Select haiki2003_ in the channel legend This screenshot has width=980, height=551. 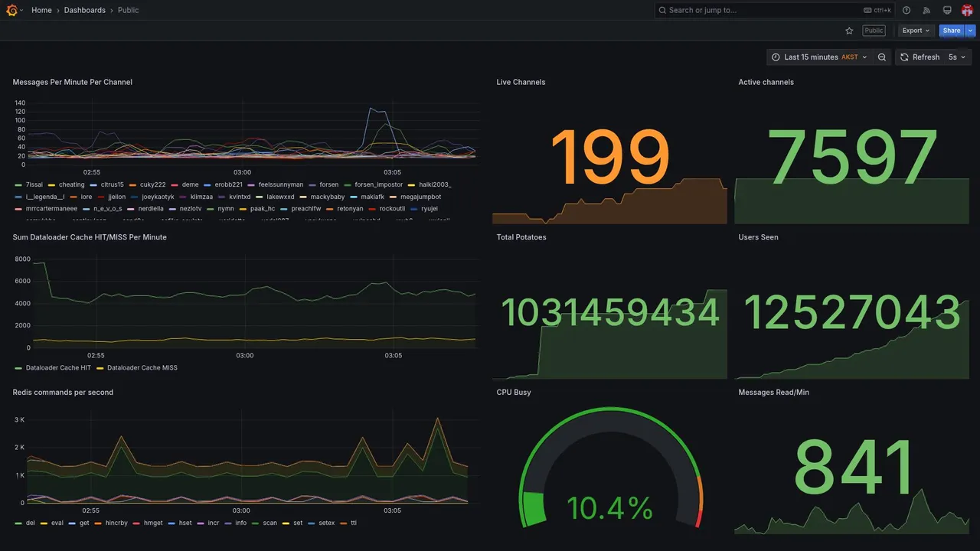pyautogui.click(x=435, y=184)
